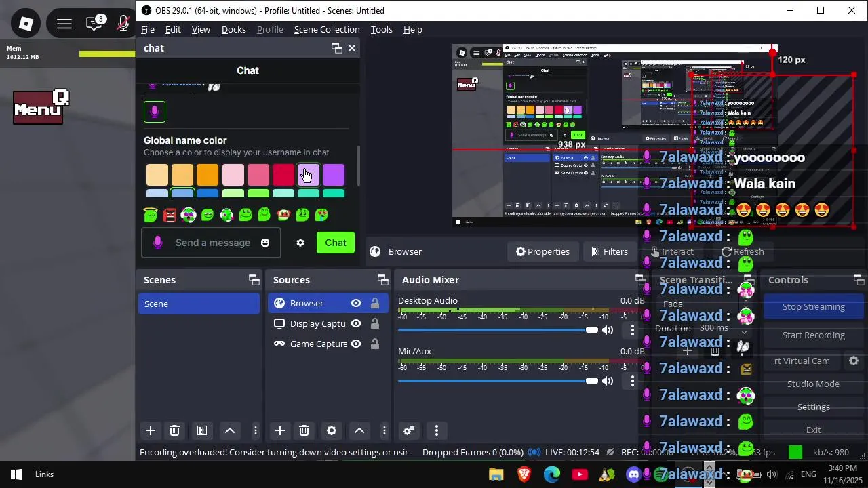Toggle visibility of Browser source
The height and width of the screenshot is (488, 868).
[x=356, y=303]
